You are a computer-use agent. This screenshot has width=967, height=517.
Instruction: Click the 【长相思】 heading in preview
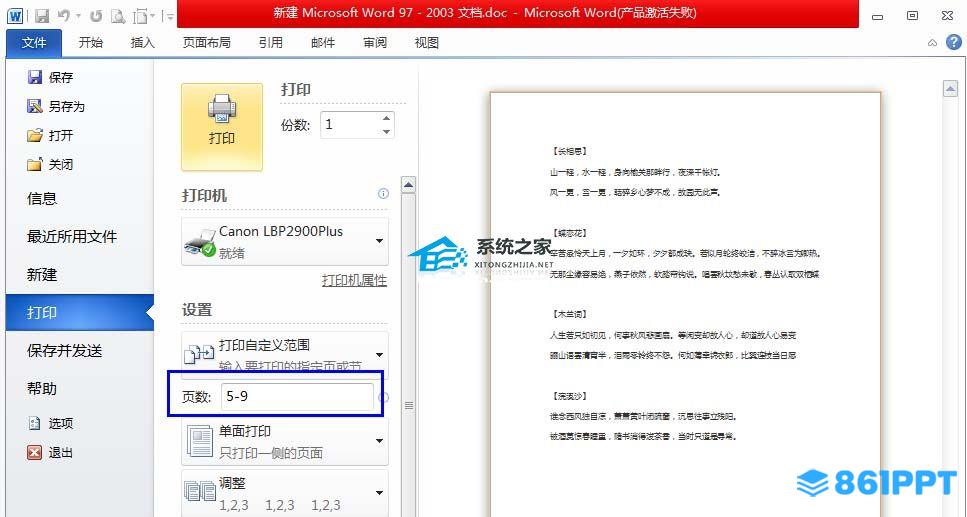pyautogui.click(x=568, y=151)
